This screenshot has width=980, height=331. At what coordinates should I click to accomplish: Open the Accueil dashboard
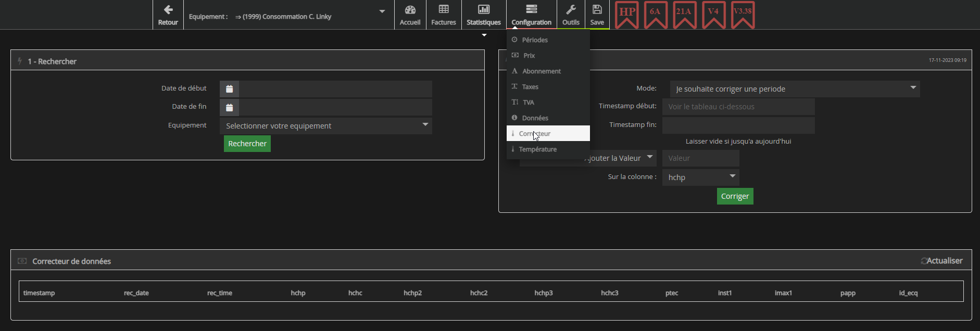coord(410,15)
